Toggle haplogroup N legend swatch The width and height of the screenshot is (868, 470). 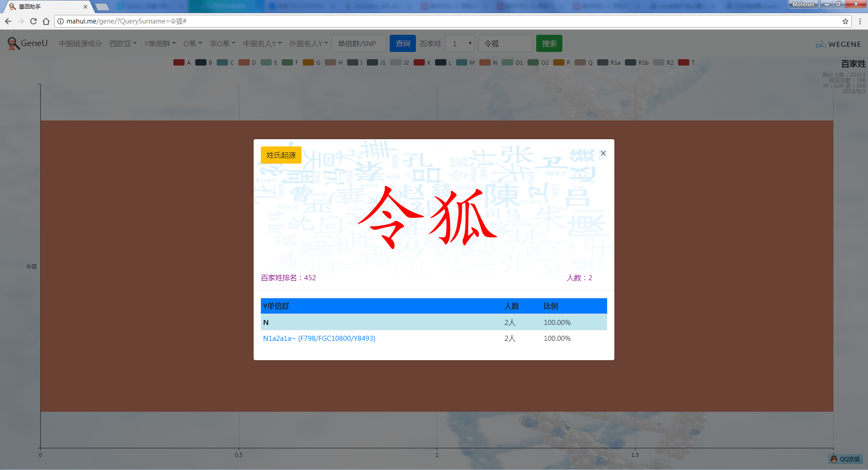coord(485,62)
